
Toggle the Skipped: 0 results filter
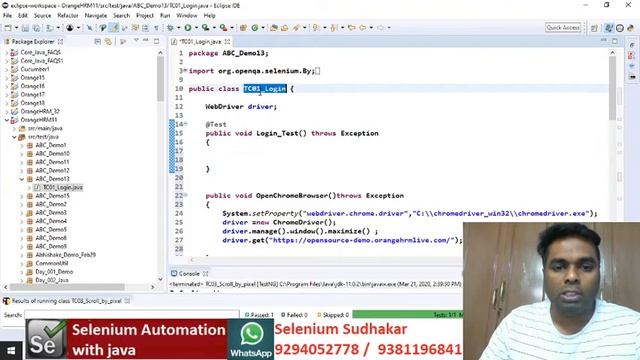(333, 315)
